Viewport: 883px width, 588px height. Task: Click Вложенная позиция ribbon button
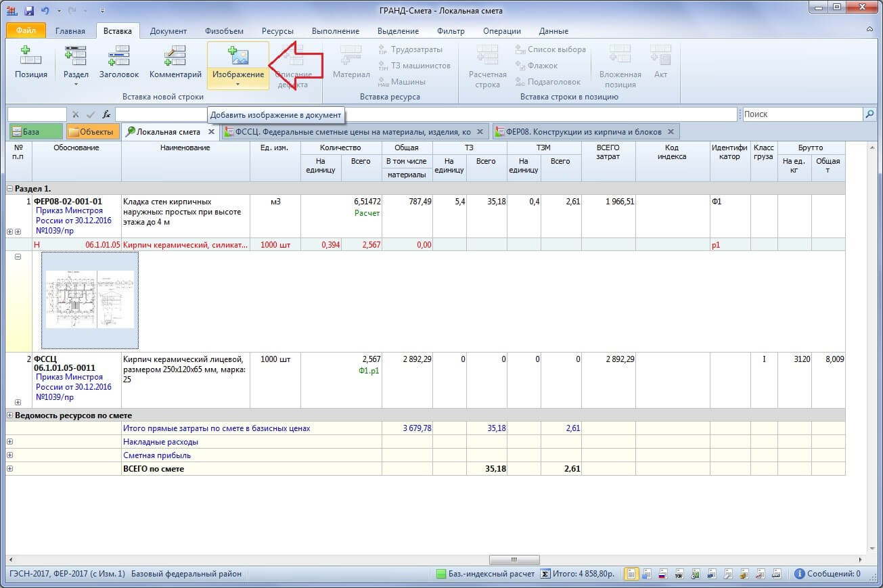coord(620,66)
